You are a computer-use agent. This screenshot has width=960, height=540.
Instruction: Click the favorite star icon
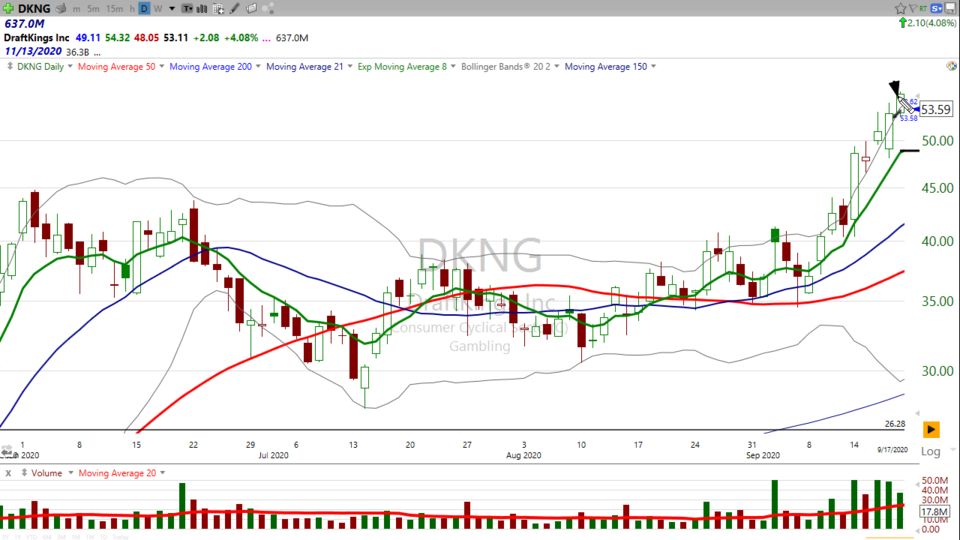[901, 9]
